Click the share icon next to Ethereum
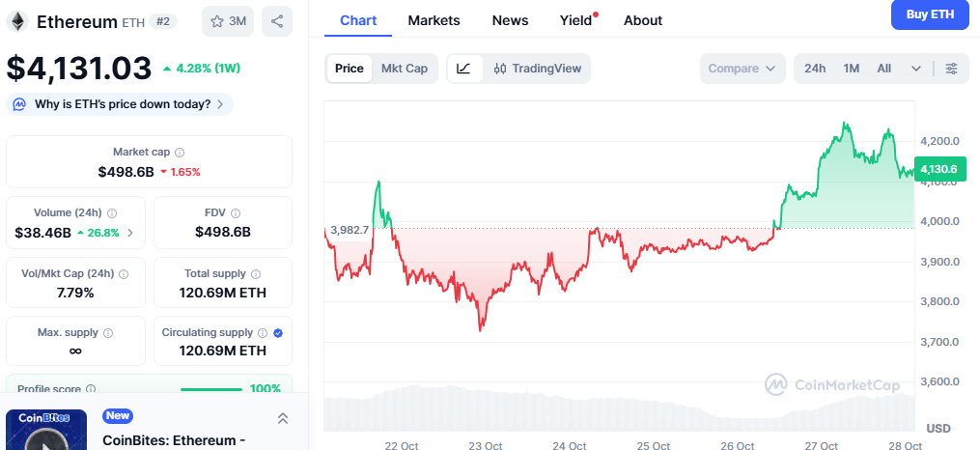Image resolution: width=980 pixels, height=450 pixels. coord(277,20)
